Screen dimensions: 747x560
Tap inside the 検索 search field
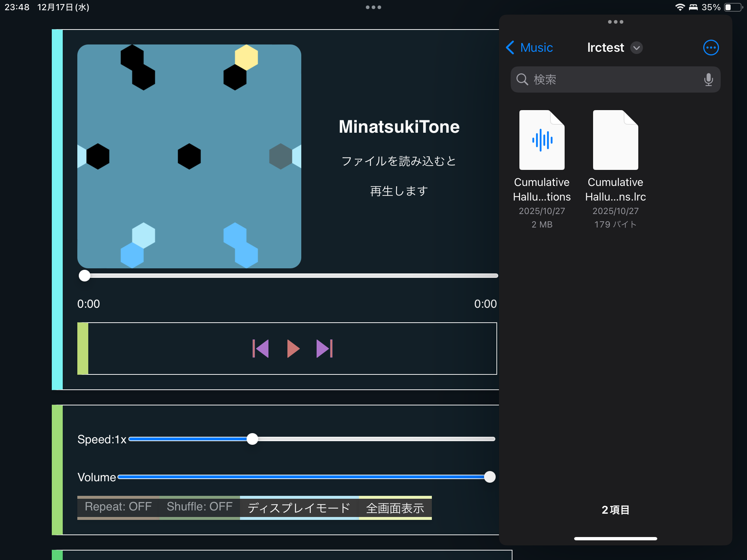[602, 79]
